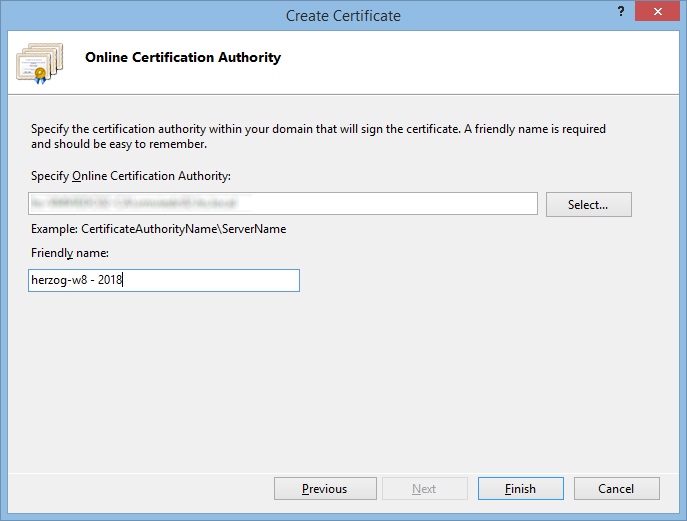
Task: Click the certificate icon in the header
Action: pyautogui.click(x=40, y=63)
